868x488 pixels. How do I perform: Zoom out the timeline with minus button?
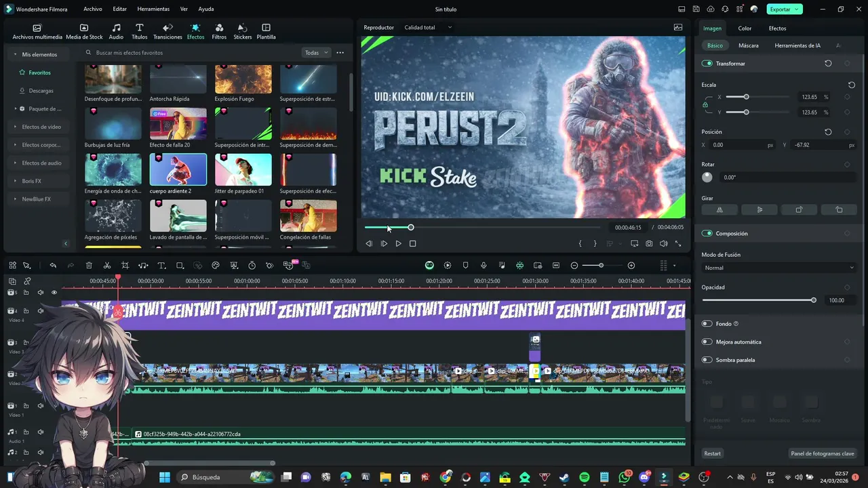click(x=574, y=266)
